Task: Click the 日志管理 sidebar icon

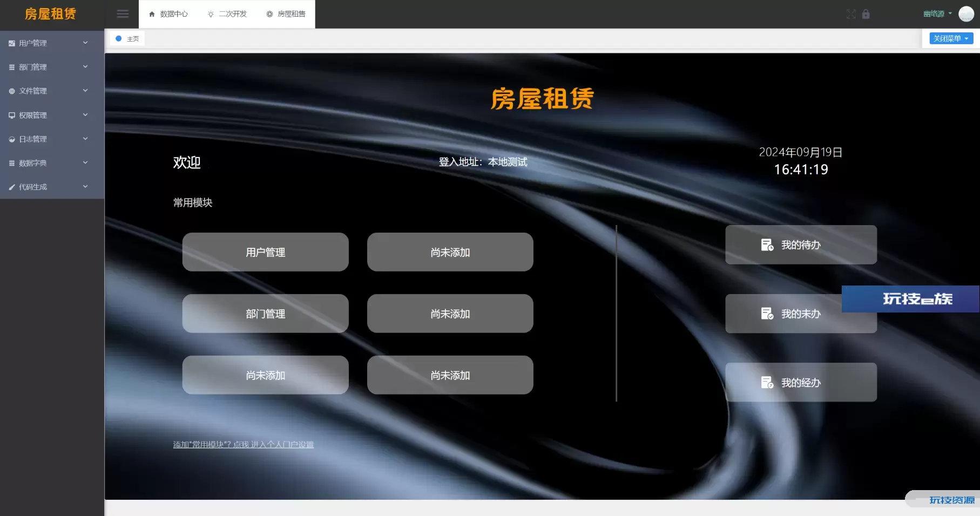Action: click(x=12, y=139)
